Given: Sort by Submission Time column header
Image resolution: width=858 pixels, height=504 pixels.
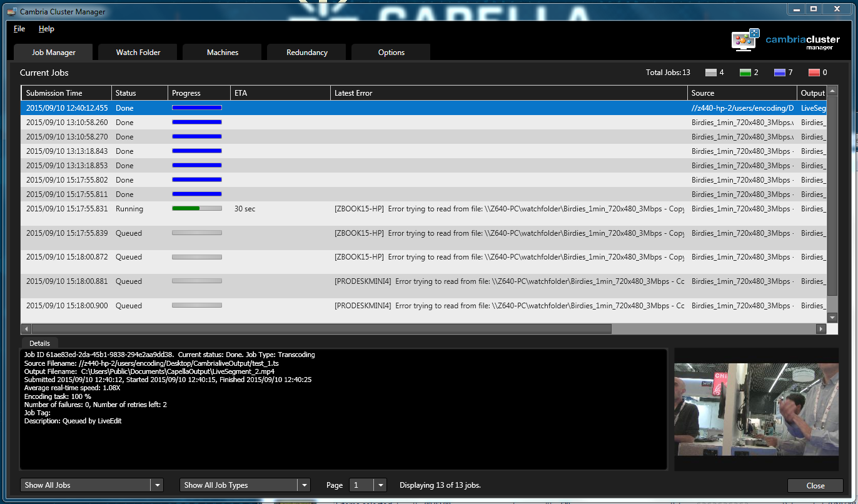Looking at the screenshot, I should [67, 93].
